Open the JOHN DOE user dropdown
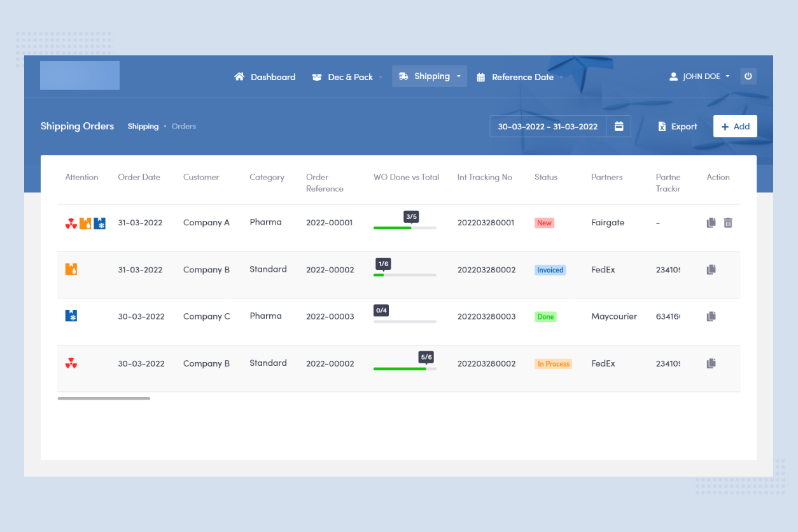 coord(700,76)
